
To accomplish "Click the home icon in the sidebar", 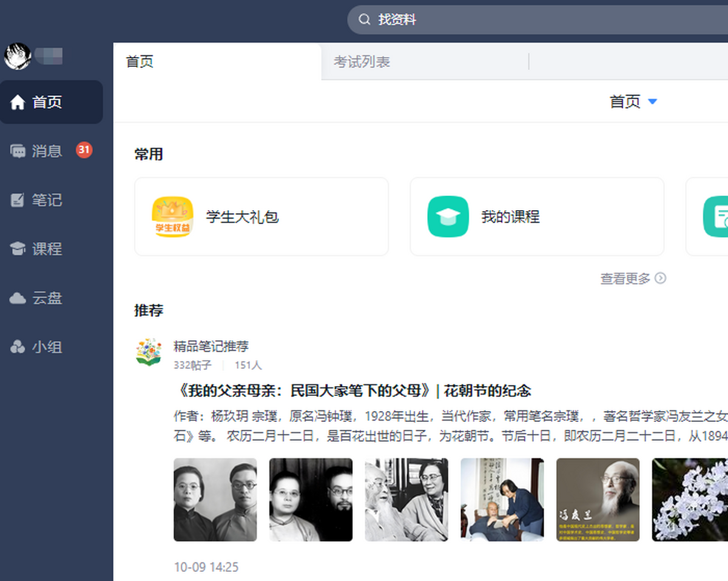I will [18, 102].
